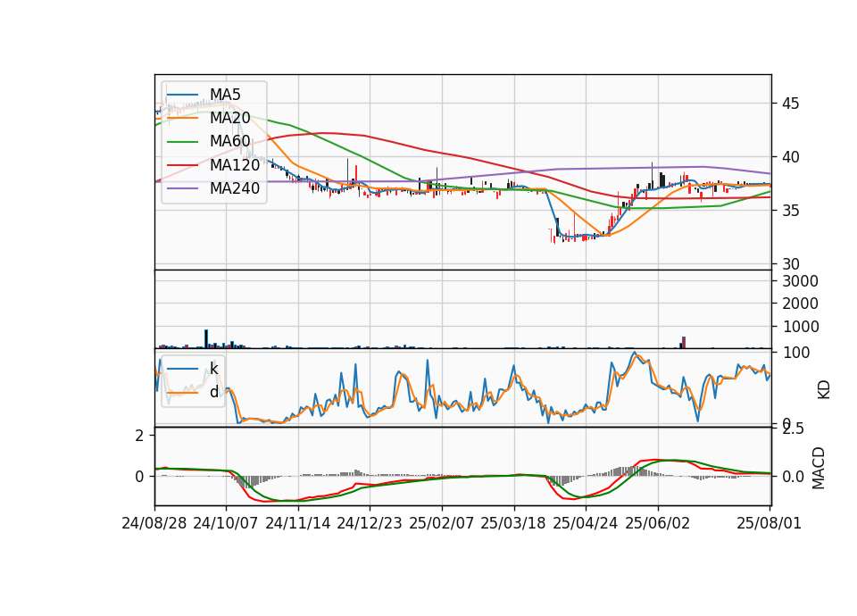
Task: Click the 24/10/07 date tick label
Action: coord(226,524)
